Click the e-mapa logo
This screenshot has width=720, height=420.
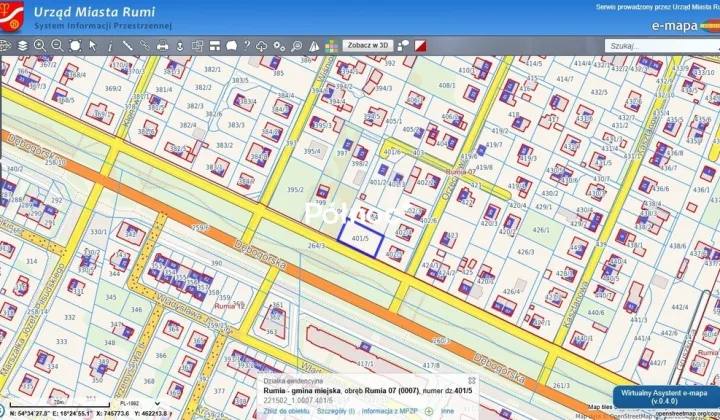[x=685, y=26]
